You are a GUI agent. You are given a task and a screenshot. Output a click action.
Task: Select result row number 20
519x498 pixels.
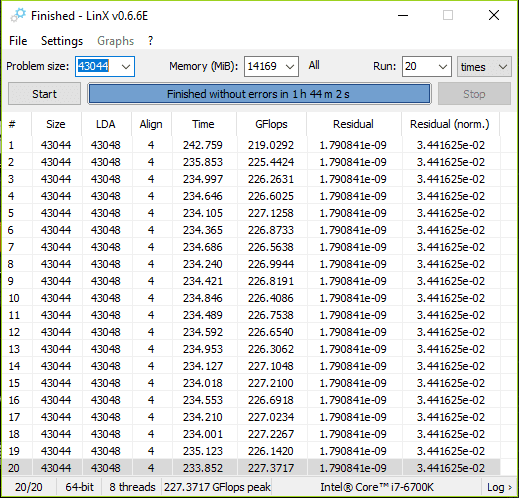(x=251, y=468)
